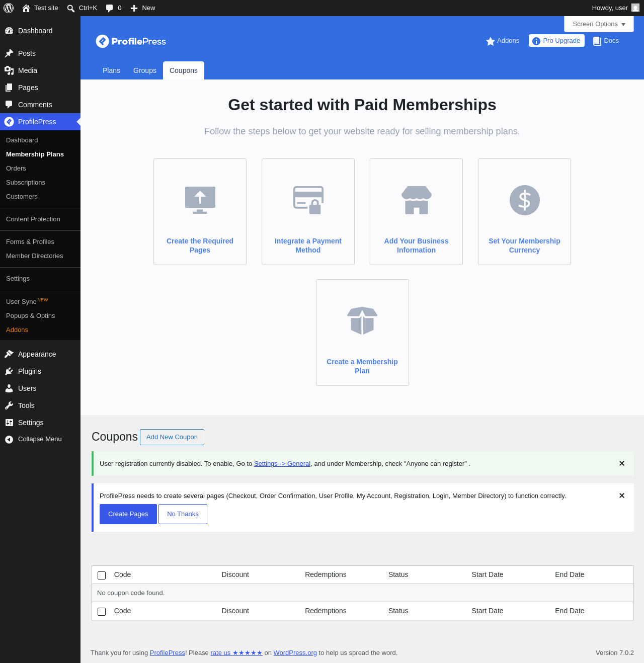This screenshot has width=644, height=663.
Task: Expand the Screen Options dropdown
Action: point(599,24)
